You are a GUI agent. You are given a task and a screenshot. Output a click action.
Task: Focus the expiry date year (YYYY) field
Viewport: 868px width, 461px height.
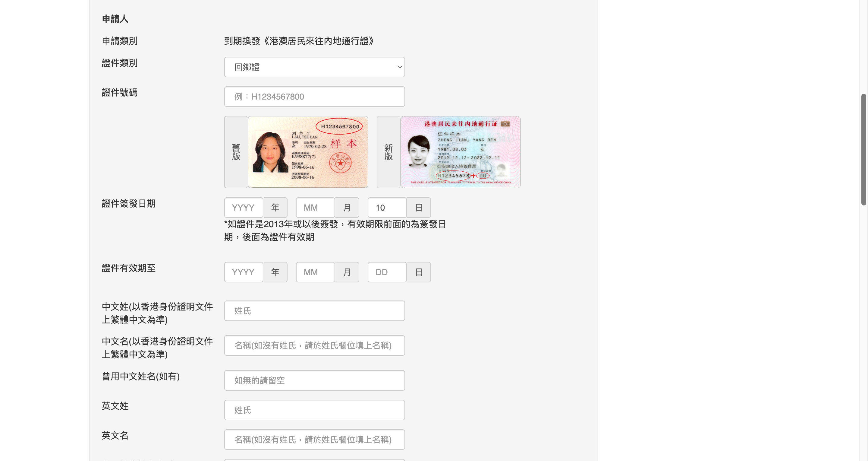244,272
